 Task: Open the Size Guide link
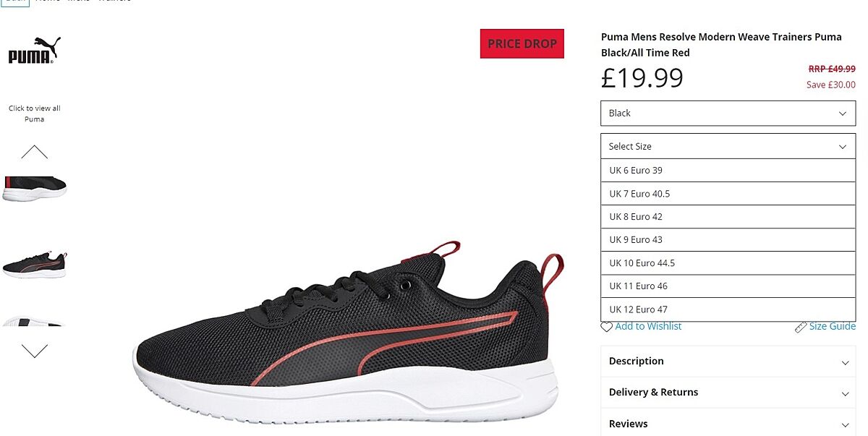click(833, 326)
